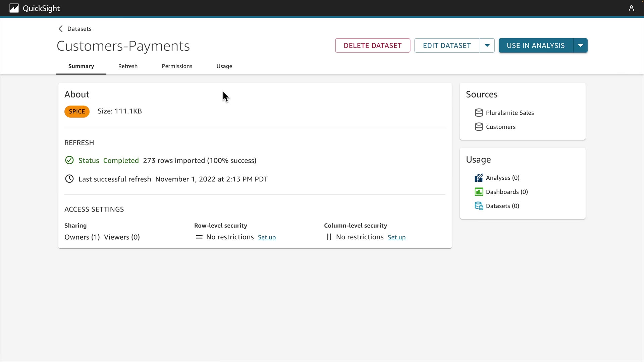Image resolution: width=644 pixels, height=362 pixels.
Task: Set up row-level security link
Action: (267, 237)
